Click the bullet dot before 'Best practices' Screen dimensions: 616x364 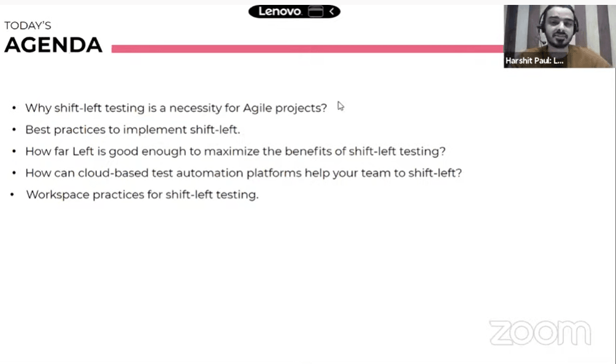click(x=13, y=130)
